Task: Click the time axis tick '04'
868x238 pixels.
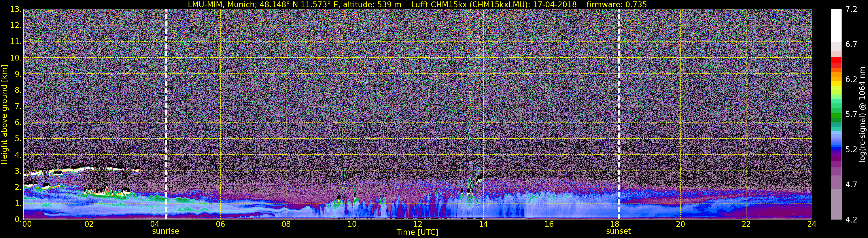Action: point(155,224)
